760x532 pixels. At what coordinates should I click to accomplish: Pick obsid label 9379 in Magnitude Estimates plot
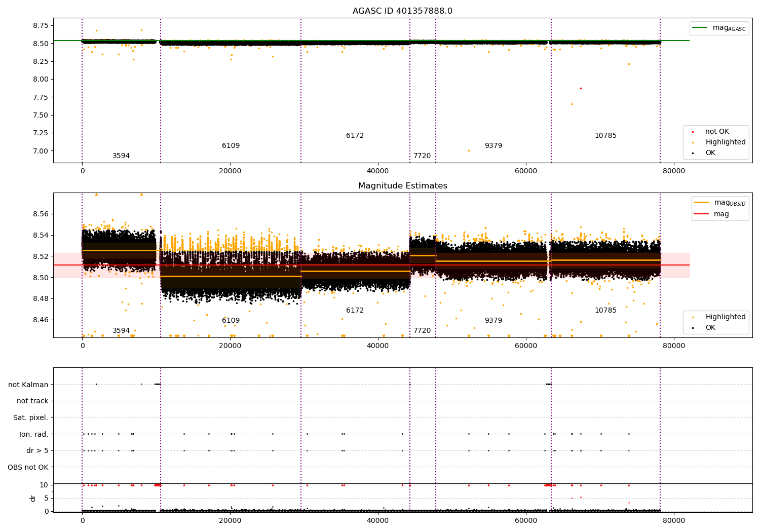click(493, 320)
